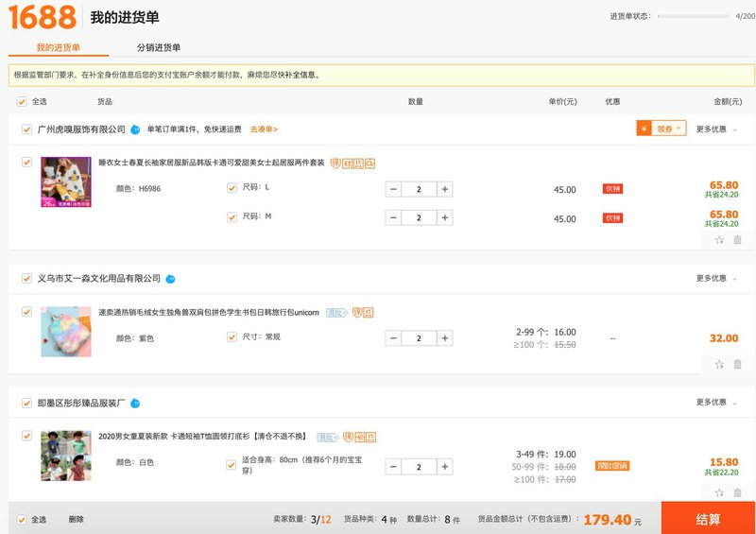The width and height of the screenshot is (756, 534).
Task: Favorite the unicorn backpack with star icon
Action: [x=719, y=364]
